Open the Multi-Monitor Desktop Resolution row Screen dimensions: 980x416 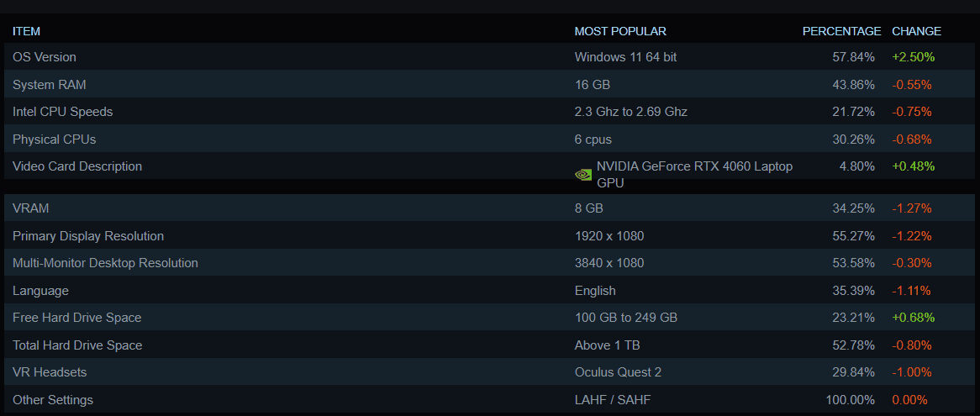pos(490,263)
